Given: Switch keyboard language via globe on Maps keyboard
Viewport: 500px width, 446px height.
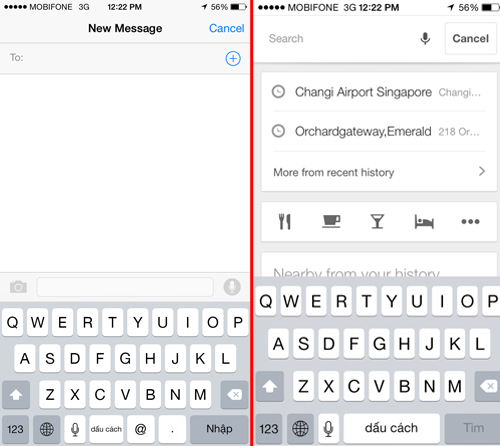Looking at the screenshot, I should pyautogui.click(x=300, y=428).
